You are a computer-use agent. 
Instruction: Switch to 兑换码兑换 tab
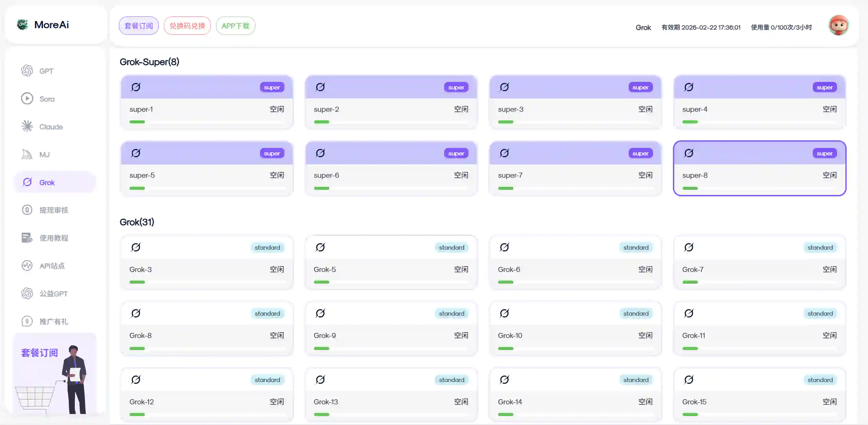[x=187, y=26]
